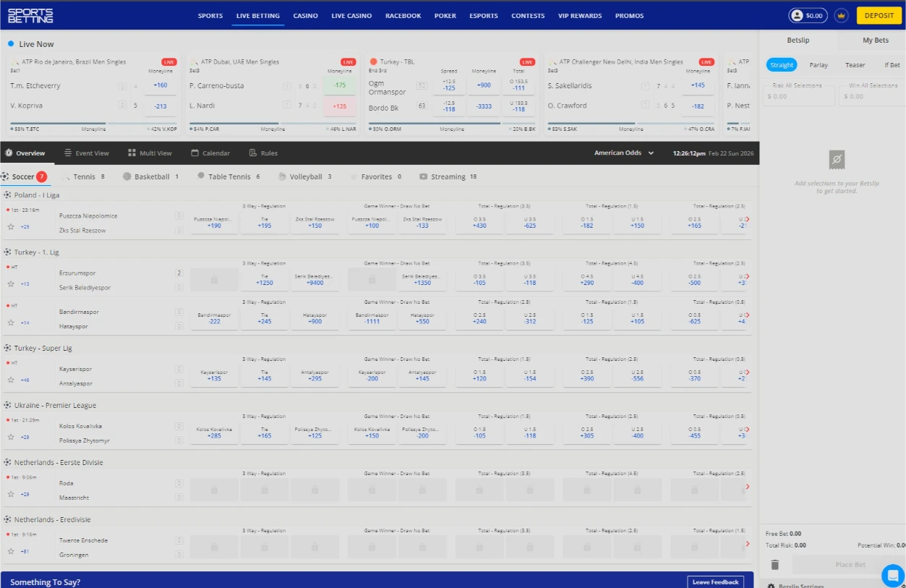Show more markets arrow on Kolos Kovalivka row

(x=748, y=430)
